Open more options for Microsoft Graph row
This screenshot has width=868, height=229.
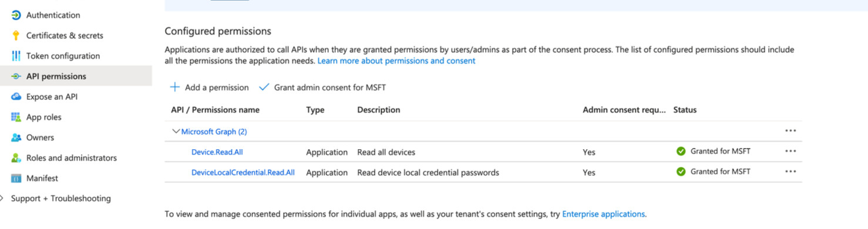790,131
